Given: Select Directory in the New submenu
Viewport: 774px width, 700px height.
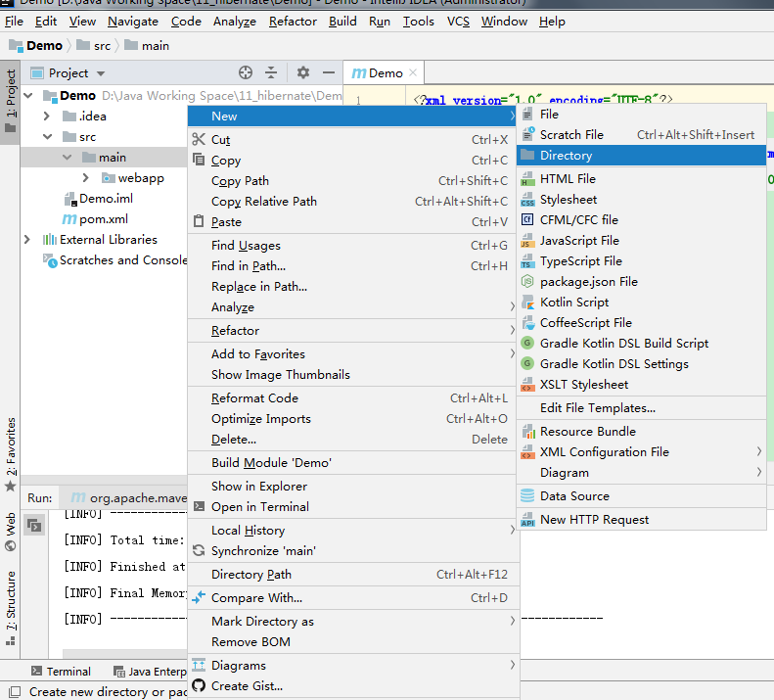Looking at the screenshot, I should pyautogui.click(x=641, y=155).
